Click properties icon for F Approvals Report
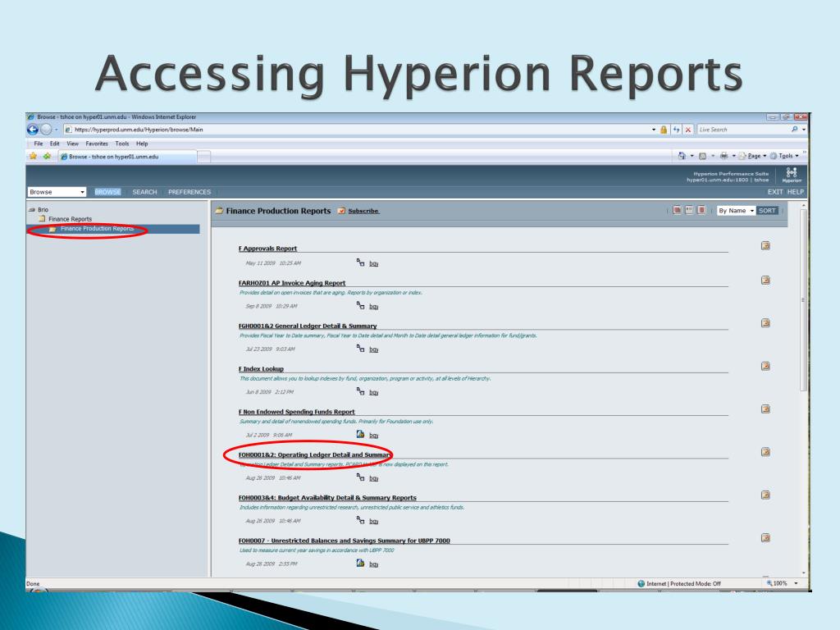 765,245
